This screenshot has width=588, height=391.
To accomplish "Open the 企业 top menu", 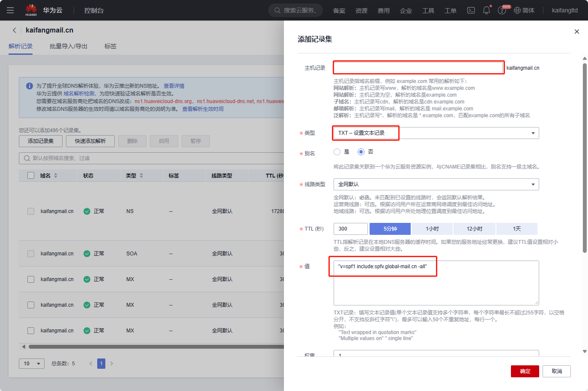I will coord(406,10).
